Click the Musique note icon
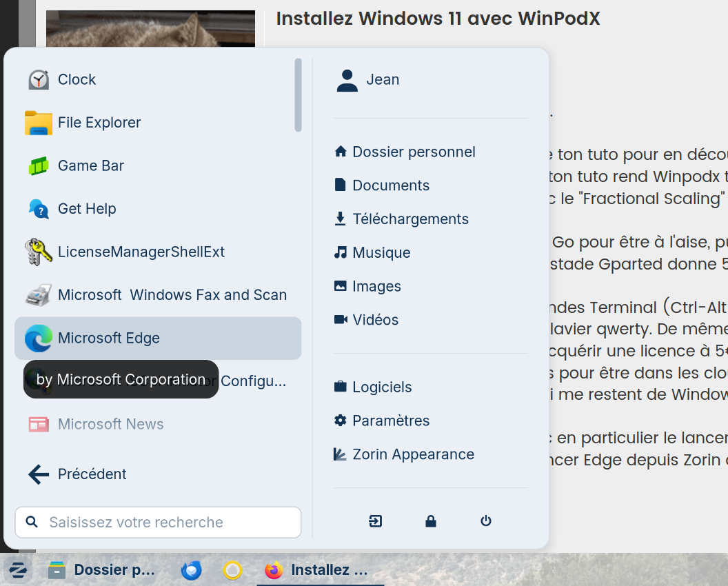This screenshot has width=728, height=586. click(x=341, y=252)
